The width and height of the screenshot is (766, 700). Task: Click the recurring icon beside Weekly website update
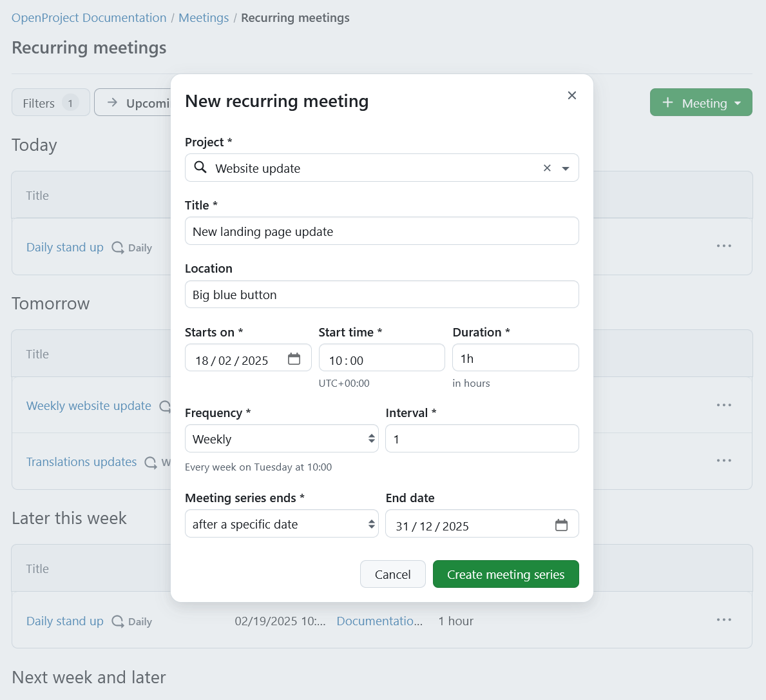pyautogui.click(x=166, y=406)
